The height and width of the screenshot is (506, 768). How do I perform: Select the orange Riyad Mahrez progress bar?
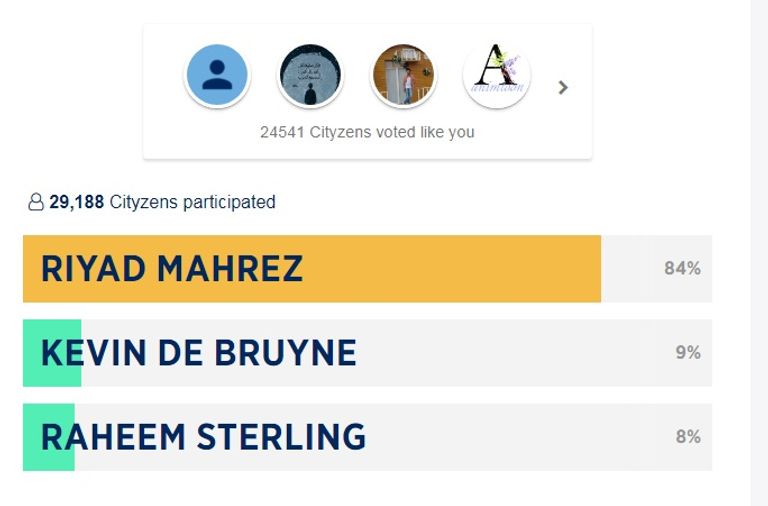click(x=450, y=269)
